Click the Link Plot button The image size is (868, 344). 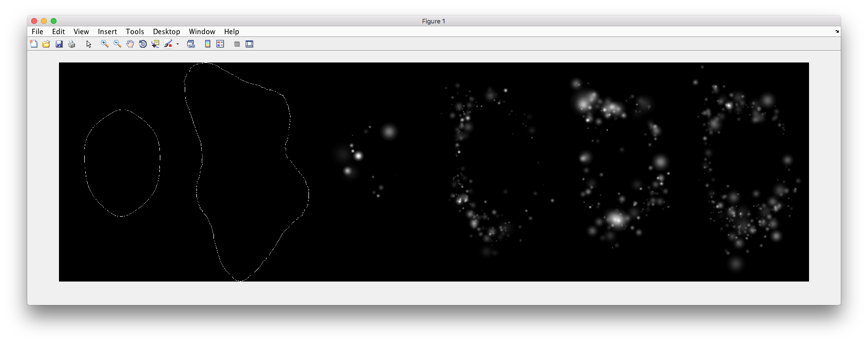coord(191,44)
